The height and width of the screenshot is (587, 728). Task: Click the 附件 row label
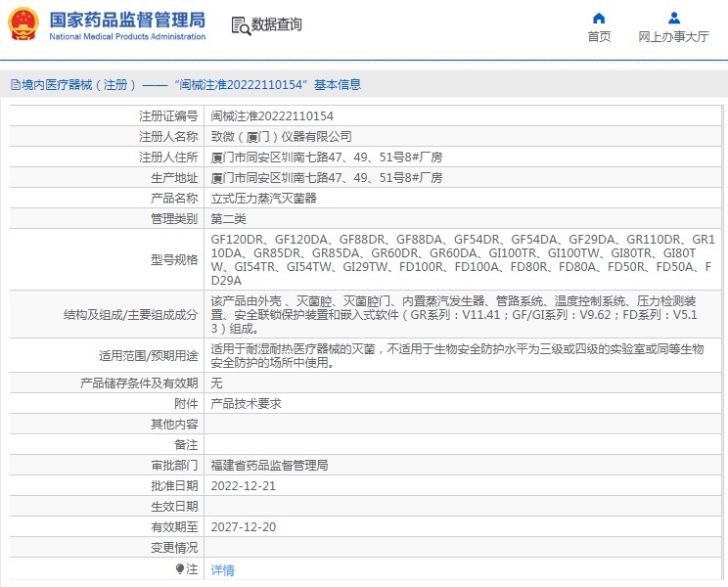[x=186, y=404]
